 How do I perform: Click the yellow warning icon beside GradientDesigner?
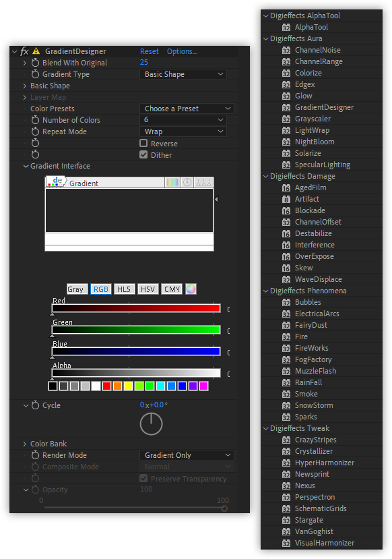tap(36, 51)
